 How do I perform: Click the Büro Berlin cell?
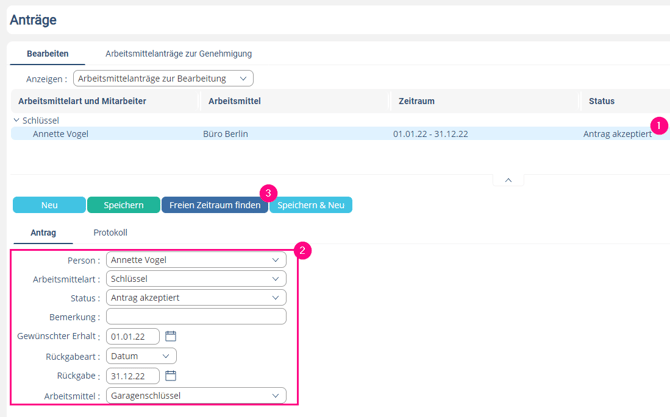click(226, 134)
